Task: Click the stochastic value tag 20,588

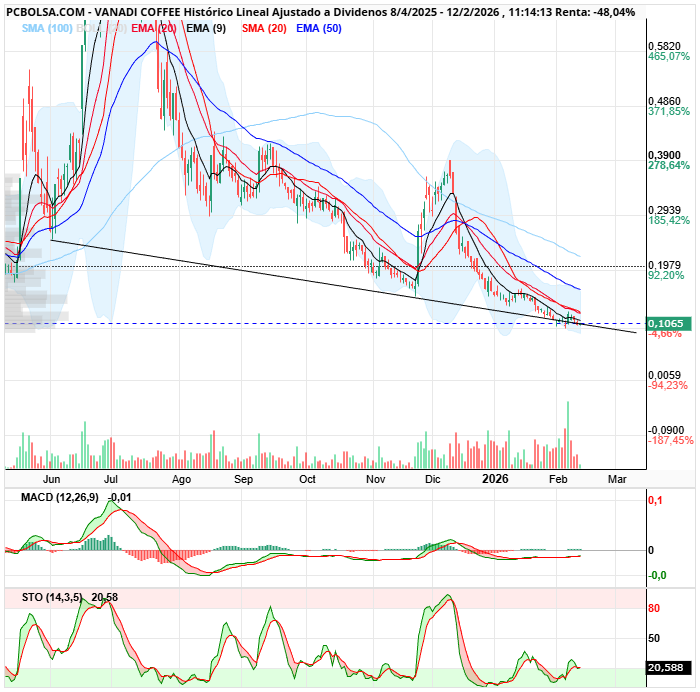Action: coord(666,667)
